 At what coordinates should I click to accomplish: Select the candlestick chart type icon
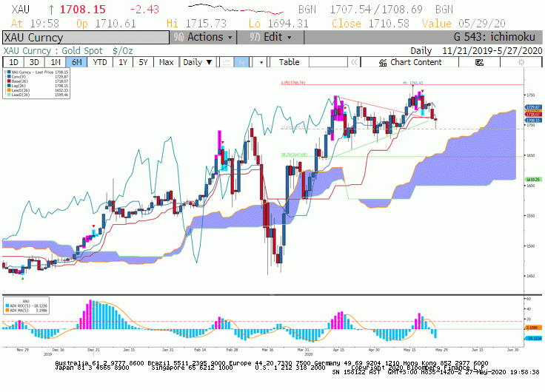[241, 62]
